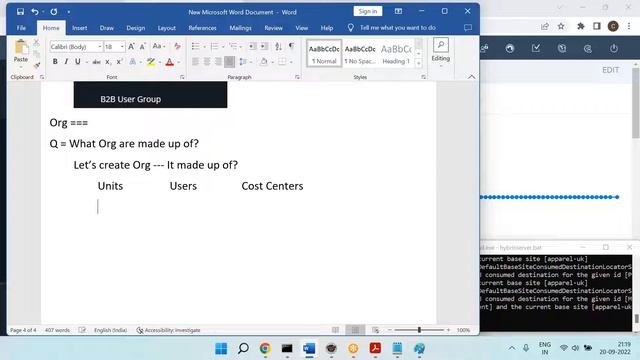Redo using the repeat icon
640x360 pixels.
click(x=54, y=12)
